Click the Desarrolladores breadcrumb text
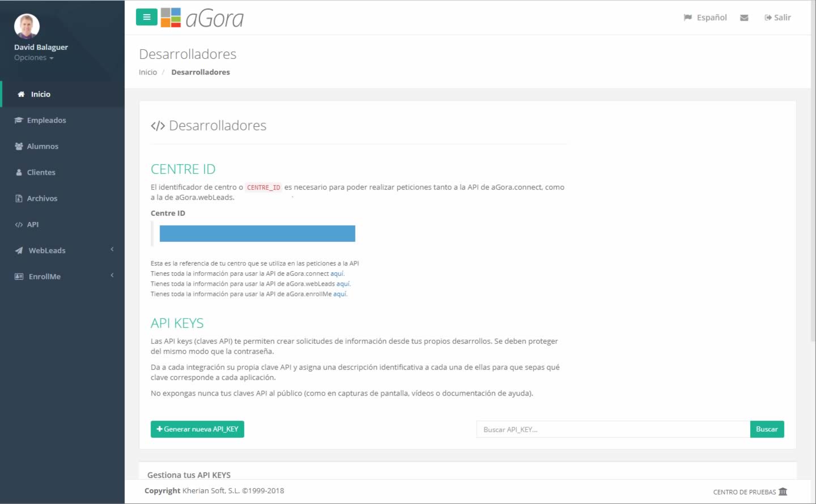816x504 pixels. 201,72
